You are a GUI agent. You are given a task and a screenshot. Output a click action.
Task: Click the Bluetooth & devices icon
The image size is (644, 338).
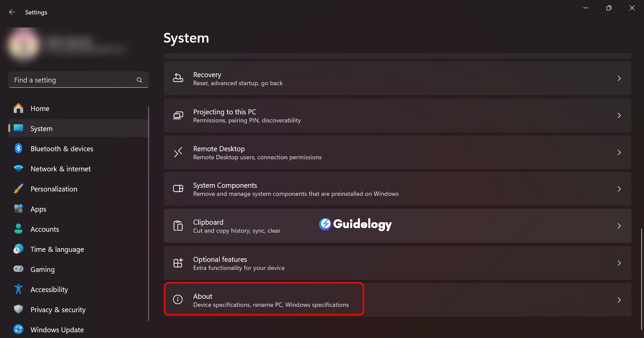(x=18, y=149)
